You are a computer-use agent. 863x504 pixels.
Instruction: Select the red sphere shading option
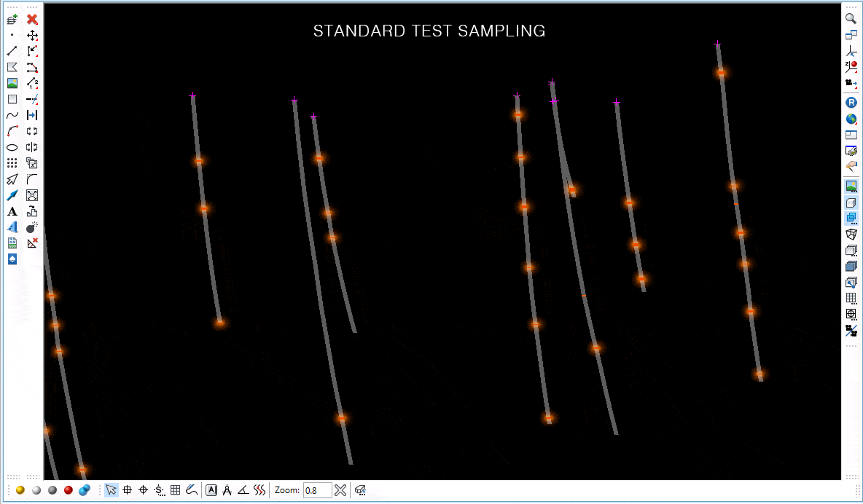[x=69, y=489]
